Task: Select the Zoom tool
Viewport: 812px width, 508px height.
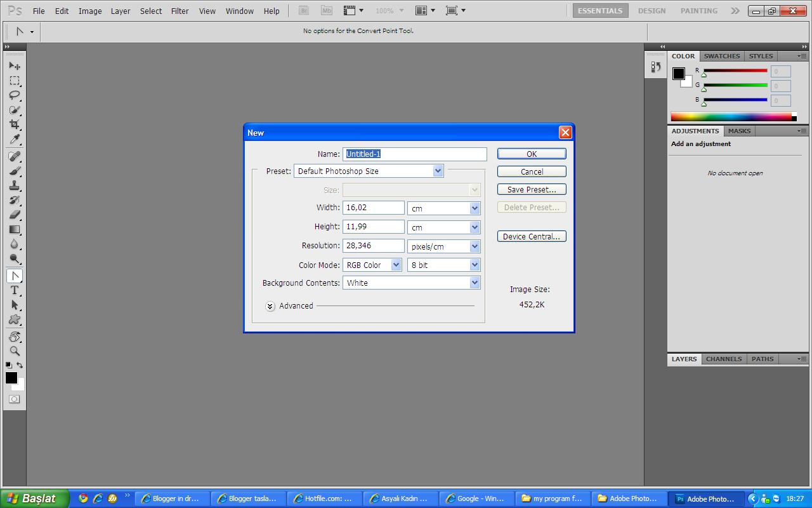Action: coord(14,351)
